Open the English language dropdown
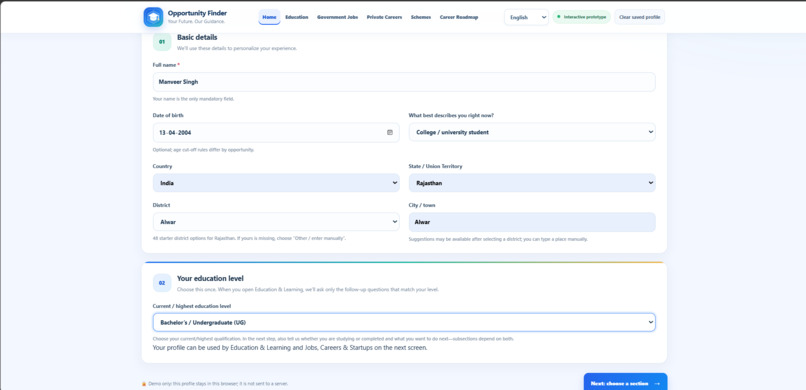806x390 pixels. point(526,17)
